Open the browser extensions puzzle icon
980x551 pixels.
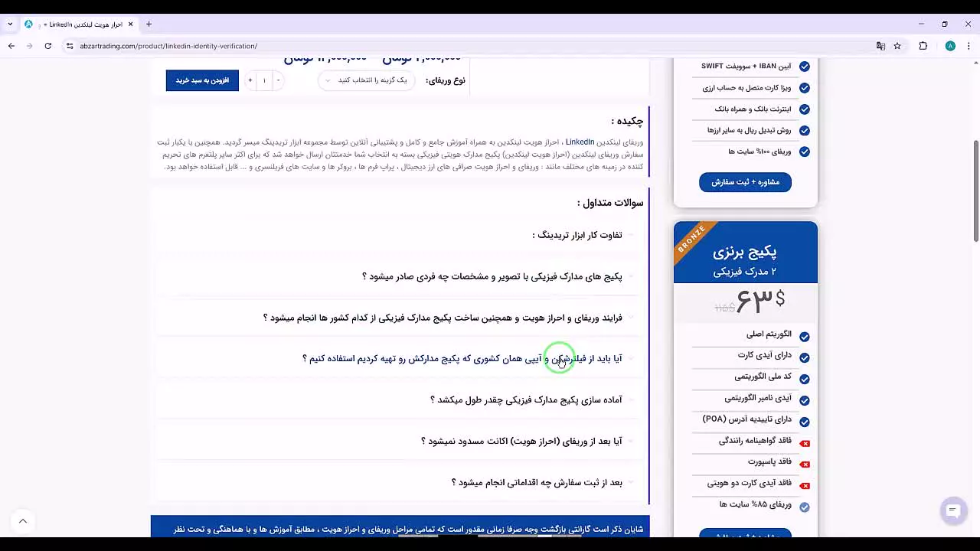tap(923, 46)
